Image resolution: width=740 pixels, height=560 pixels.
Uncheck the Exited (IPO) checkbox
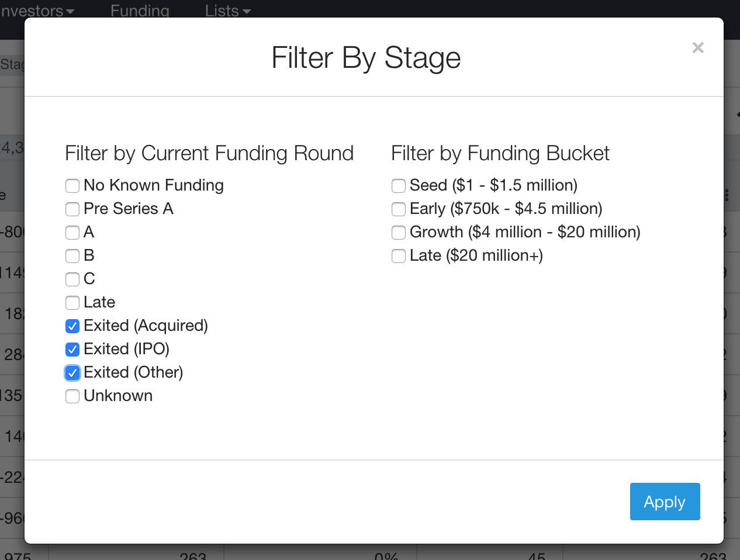coord(72,350)
